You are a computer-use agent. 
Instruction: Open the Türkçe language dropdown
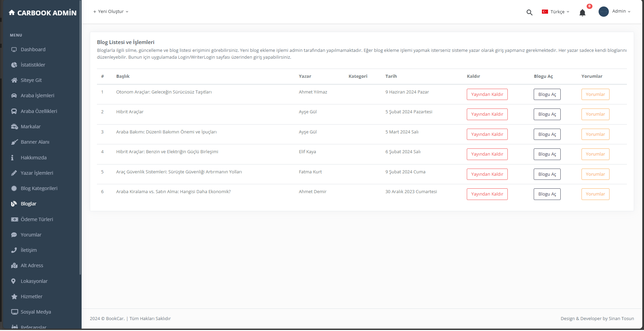tap(556, 12)
